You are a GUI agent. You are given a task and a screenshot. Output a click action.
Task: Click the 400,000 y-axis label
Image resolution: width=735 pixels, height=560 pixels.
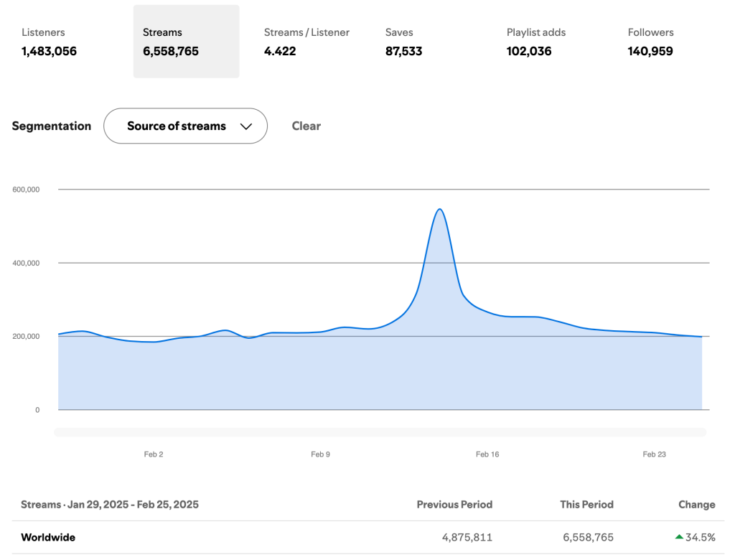coord(26,263)
